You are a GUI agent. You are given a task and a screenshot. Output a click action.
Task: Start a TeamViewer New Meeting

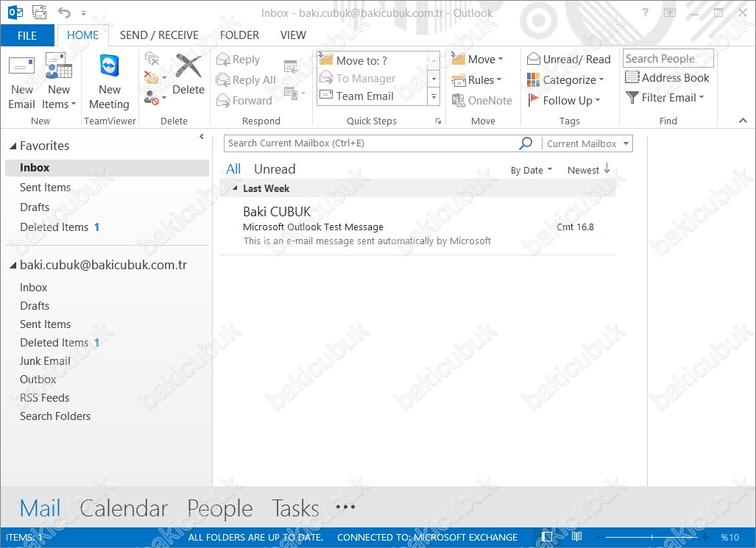click(x=110, y=83)
